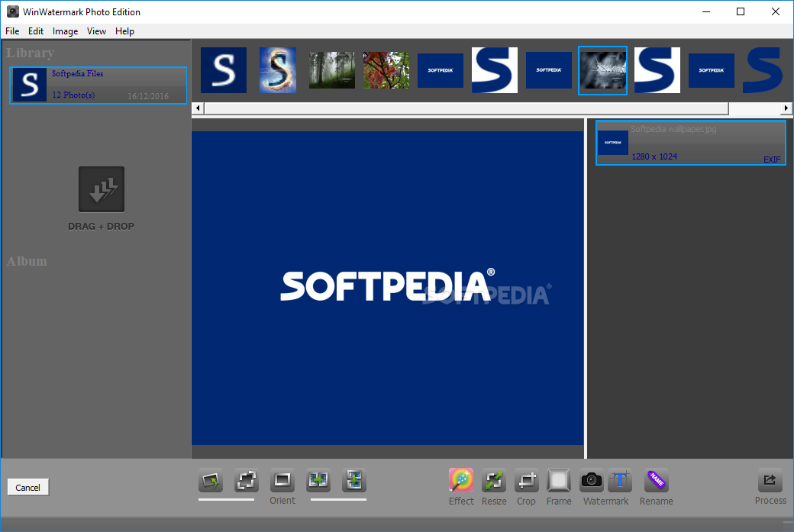
Task: Select the last small Softpedia logo thumbnail
Action: click(712, 70)
